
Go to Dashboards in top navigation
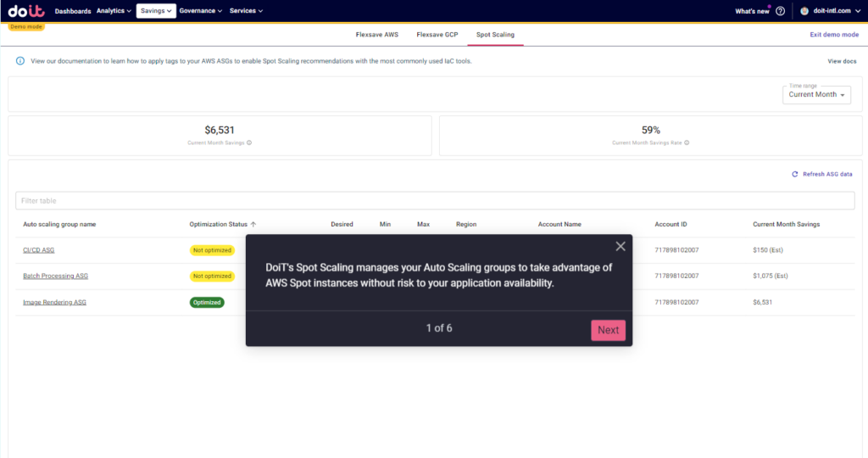point(73,11)
